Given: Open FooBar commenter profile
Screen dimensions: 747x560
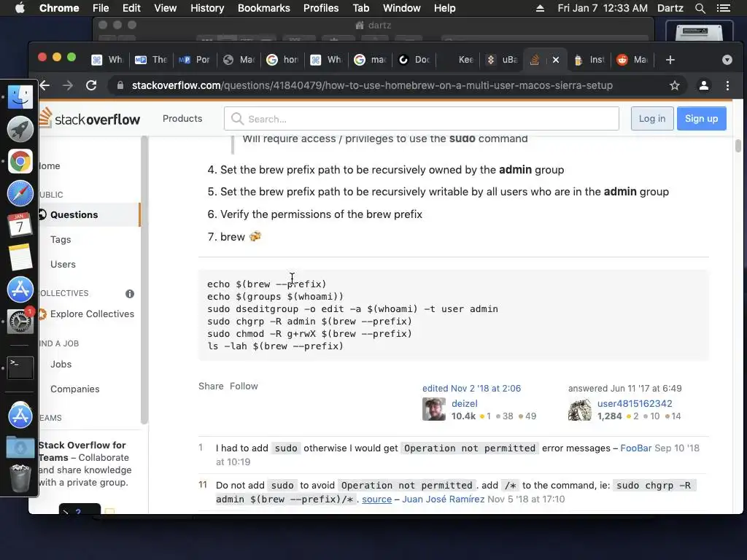Looking at the screenshot, I should coord(635,448).
